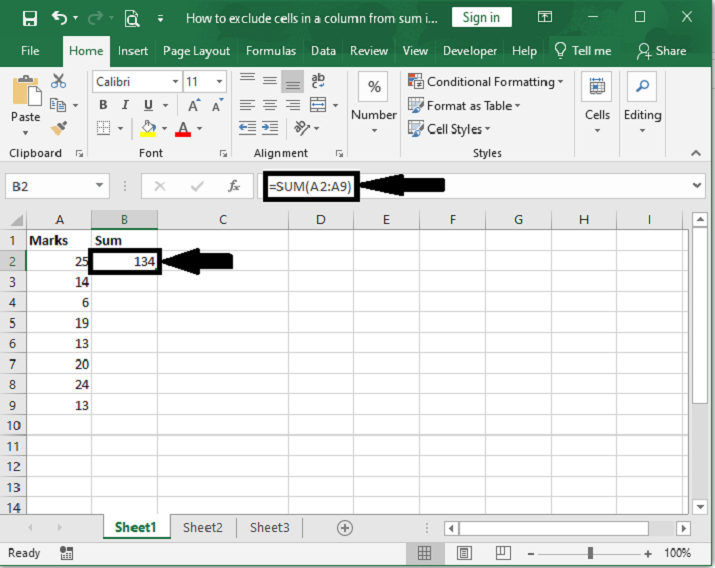Increase indent
This screenshot has width=715, height=568.
pyautogui.click(x=270, y=128)
